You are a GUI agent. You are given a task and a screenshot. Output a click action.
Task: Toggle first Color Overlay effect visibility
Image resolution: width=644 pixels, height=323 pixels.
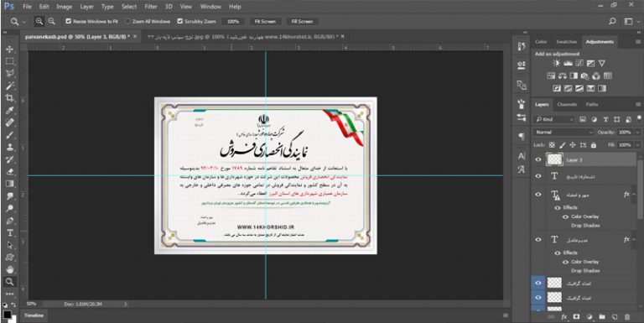(x=565, y=216)
